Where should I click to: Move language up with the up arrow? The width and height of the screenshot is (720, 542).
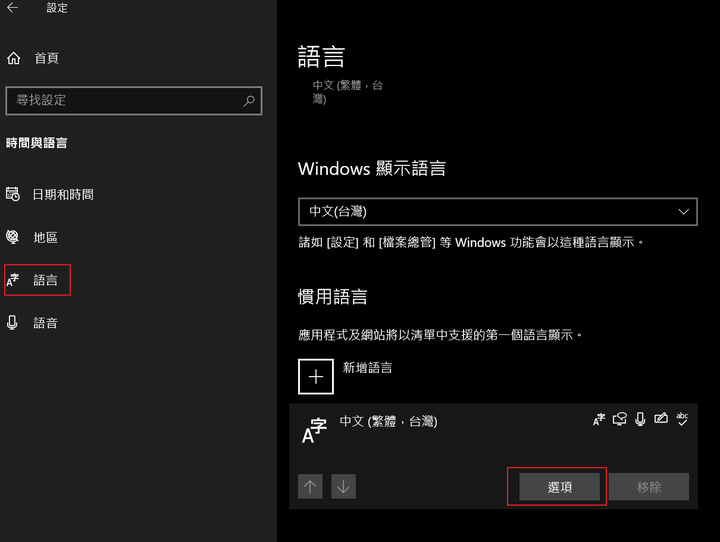coord(310,486)
